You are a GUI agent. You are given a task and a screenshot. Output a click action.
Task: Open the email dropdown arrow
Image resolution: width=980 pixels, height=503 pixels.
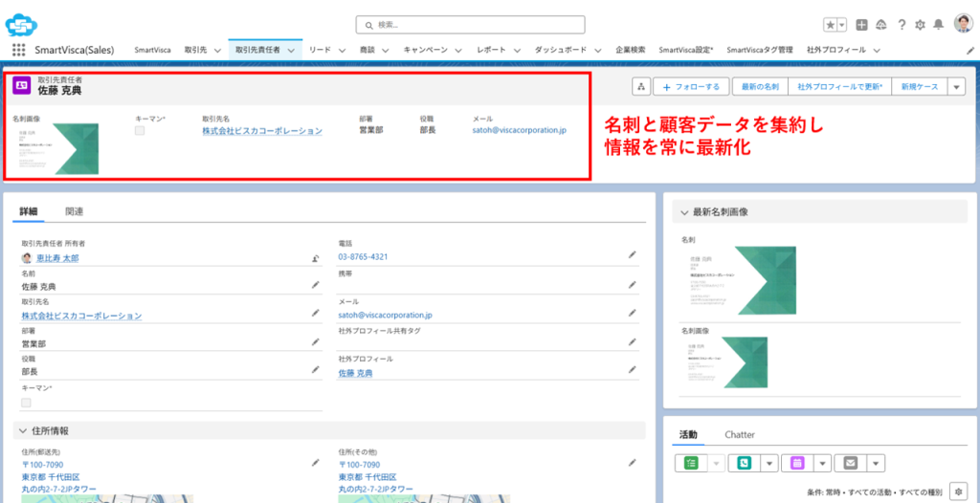tap(876, 463)
